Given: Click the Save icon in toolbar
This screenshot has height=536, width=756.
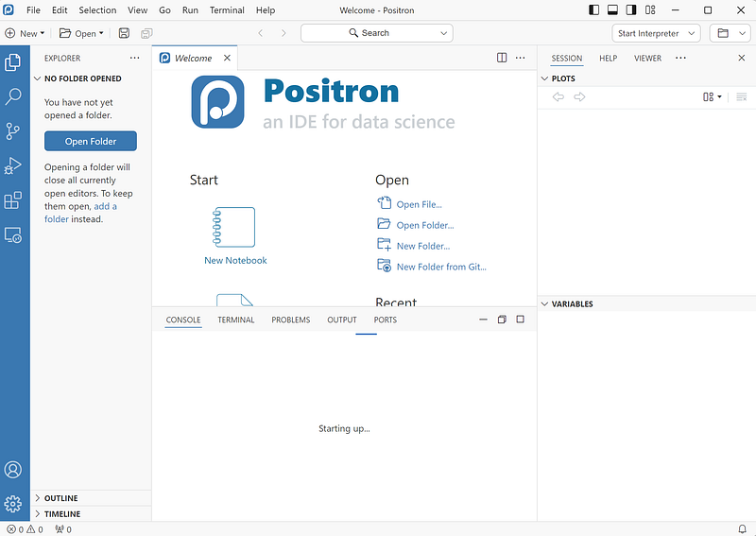Looking at the screenshot, I should (x=124, y=33).
